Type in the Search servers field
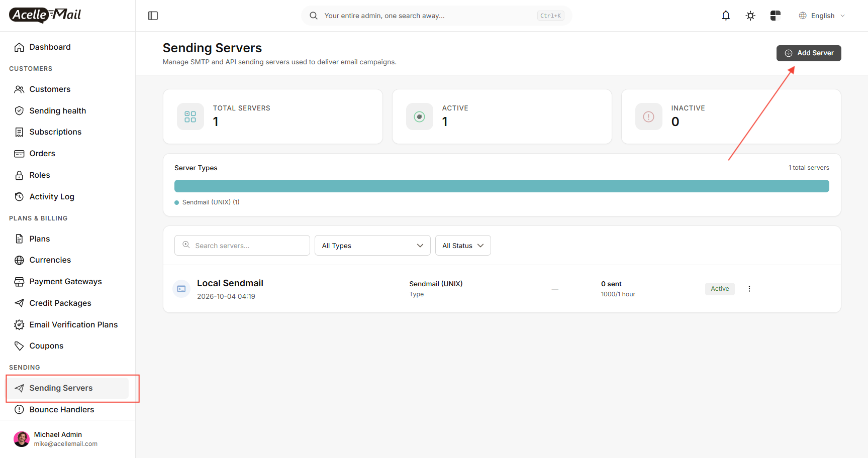Viewport: 868px width, 458px height. (242, 246)
